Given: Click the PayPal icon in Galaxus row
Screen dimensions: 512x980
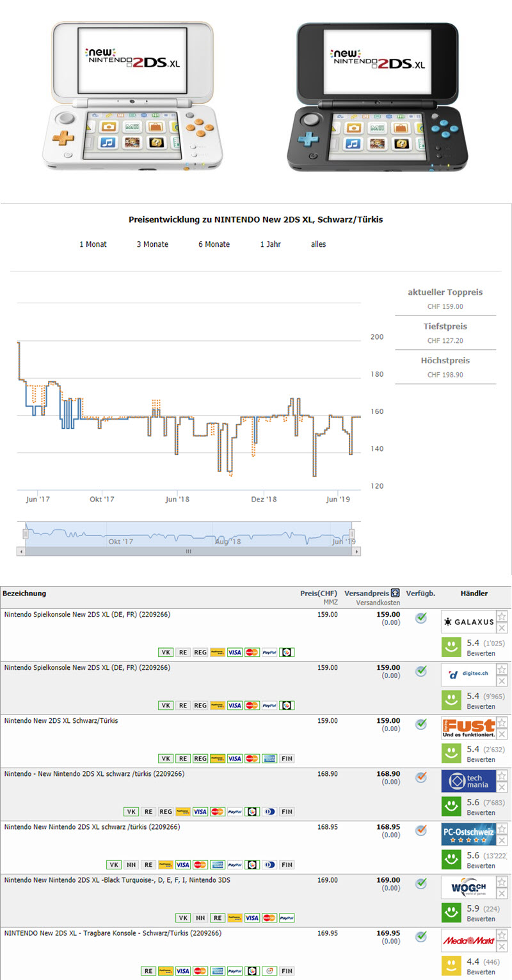Looking at the screenshot, I should pyautogui.click(x=269, y=652).
